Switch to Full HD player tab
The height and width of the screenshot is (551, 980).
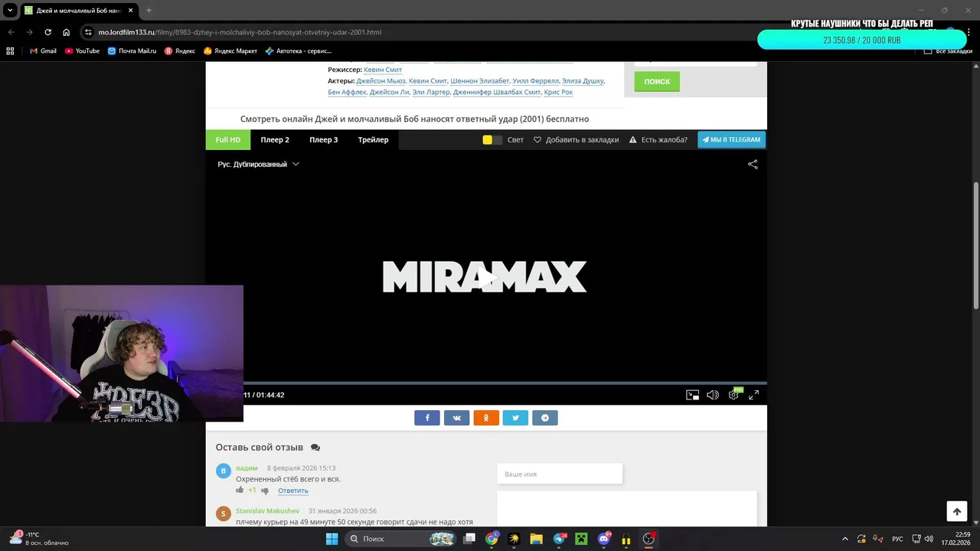click(x=227, y=140)
